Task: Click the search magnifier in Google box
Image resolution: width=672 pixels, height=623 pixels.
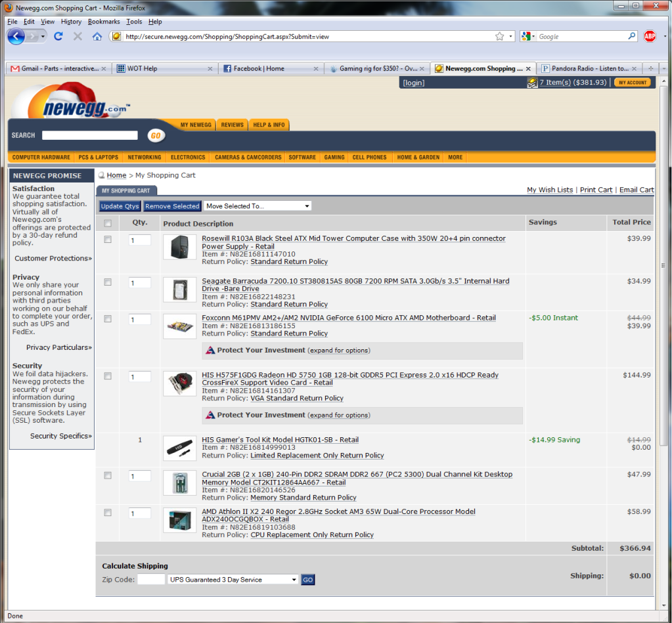Action: coord(632,36)
